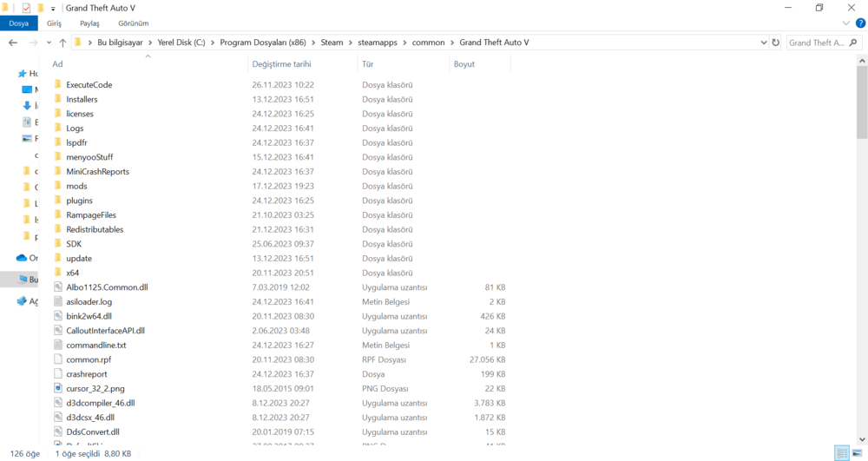
Task: Click the cursor_32_2.png image icon
Action: click(x=57, y=388)
